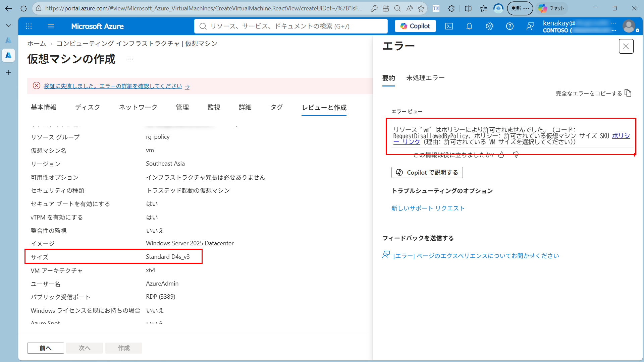Open the 更新 browser menu button
Screen dimensions: 644x362
click(x=520, y=8)
